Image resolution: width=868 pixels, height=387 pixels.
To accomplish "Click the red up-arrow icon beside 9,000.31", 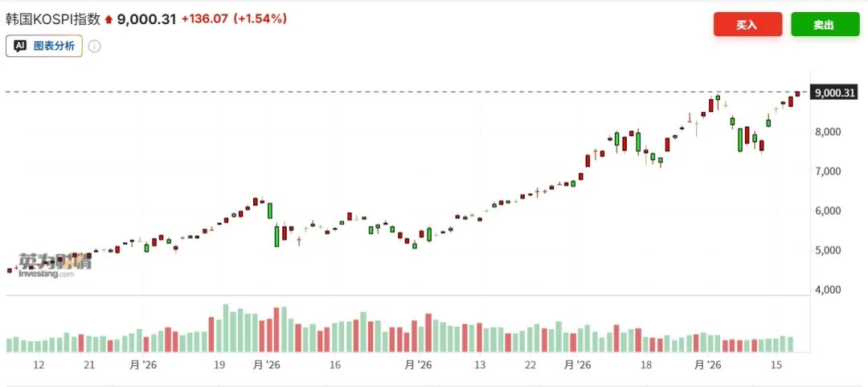I will pyautogui.click(x=108, y=19).
